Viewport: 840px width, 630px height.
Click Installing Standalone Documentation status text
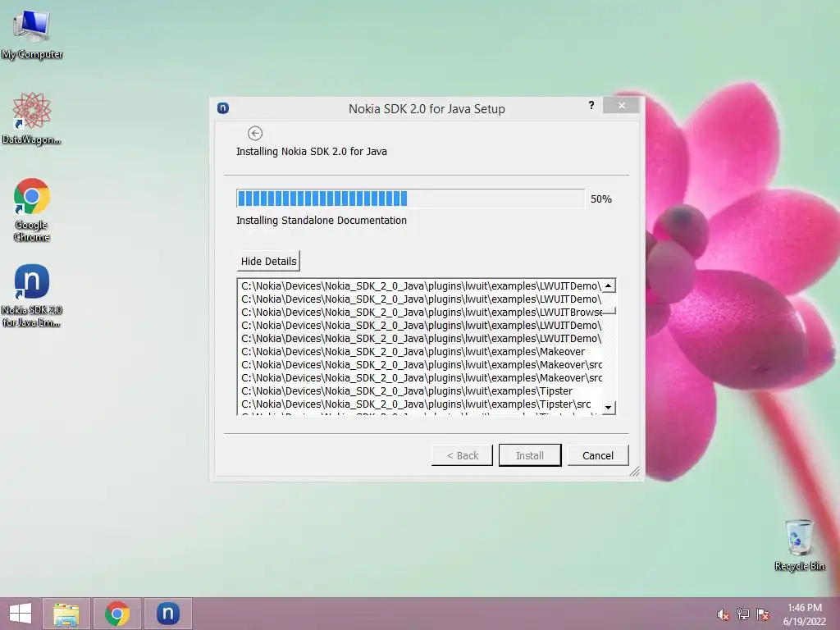pos(322,220)
